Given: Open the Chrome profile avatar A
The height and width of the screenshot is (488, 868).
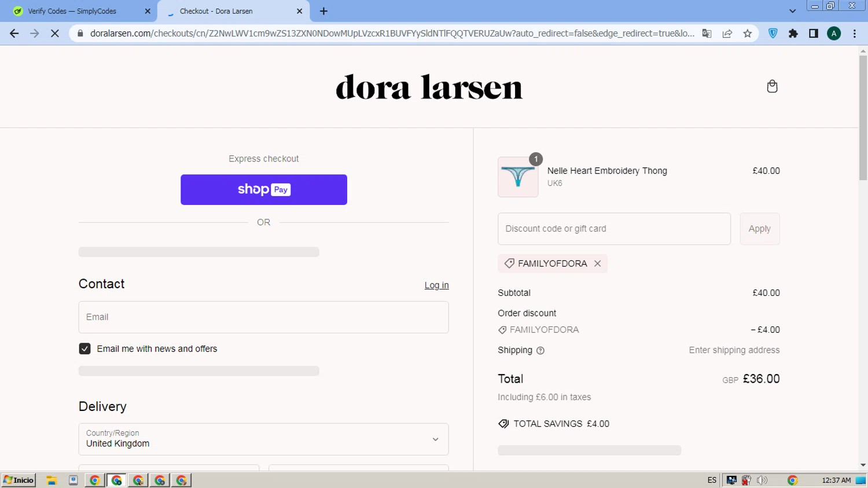Looking at the screenshot, I should pos(834,34).
